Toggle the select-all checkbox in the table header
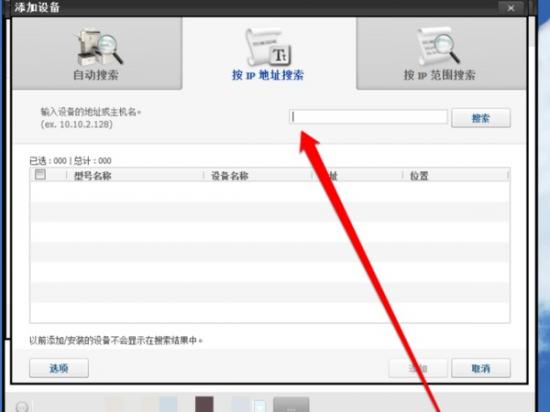The image size is (550, 412). (x=40, y=174)
